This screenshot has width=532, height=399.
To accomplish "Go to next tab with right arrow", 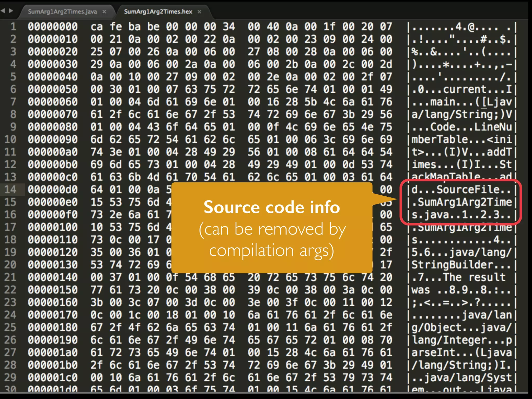I will 11,11.
